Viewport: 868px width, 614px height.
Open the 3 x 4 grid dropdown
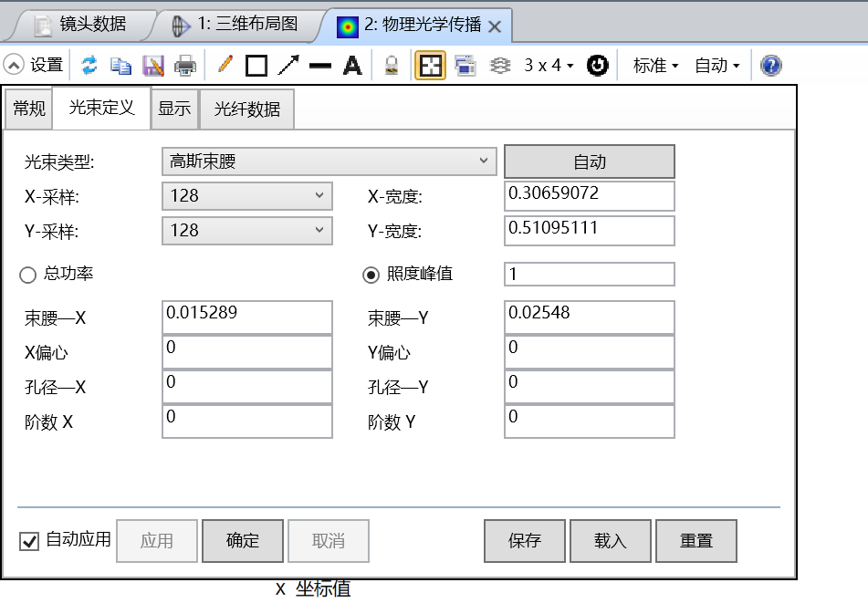(x=549, y=66)
